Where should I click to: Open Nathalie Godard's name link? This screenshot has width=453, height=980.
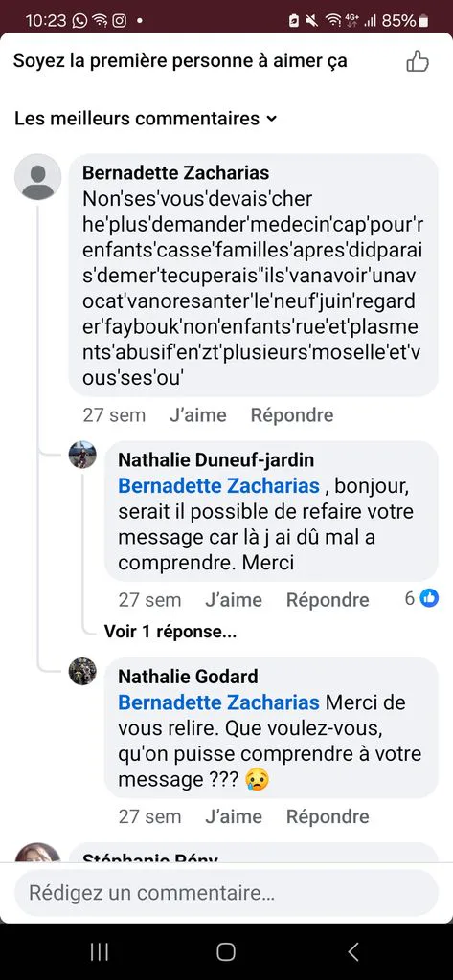click(189, 676)
